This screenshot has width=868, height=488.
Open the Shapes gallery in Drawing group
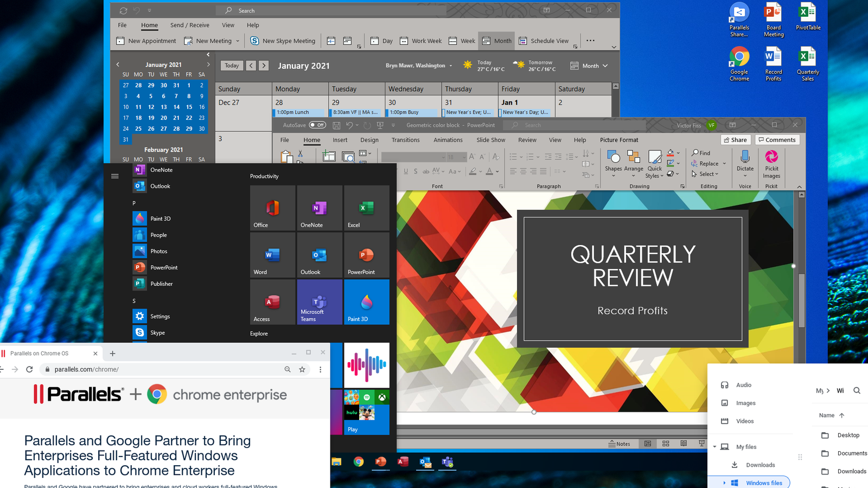pos(613,162)
